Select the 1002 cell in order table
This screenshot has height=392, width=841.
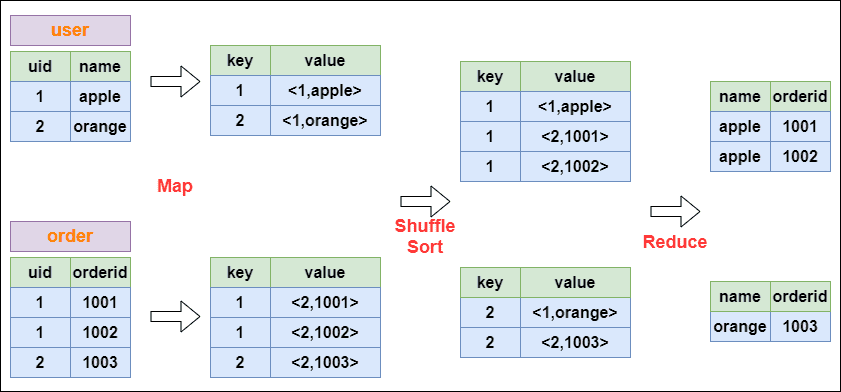(100, 332)
